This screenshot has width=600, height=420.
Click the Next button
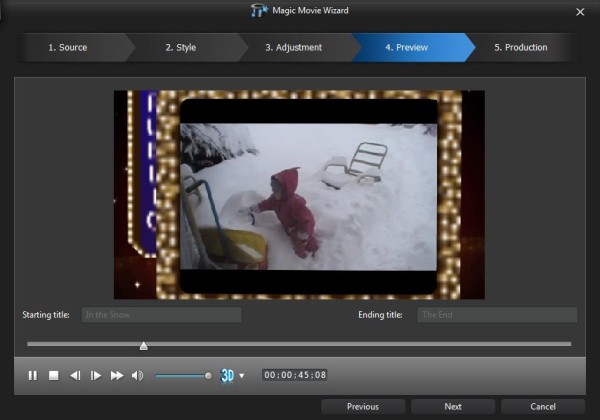coord(453,407)
